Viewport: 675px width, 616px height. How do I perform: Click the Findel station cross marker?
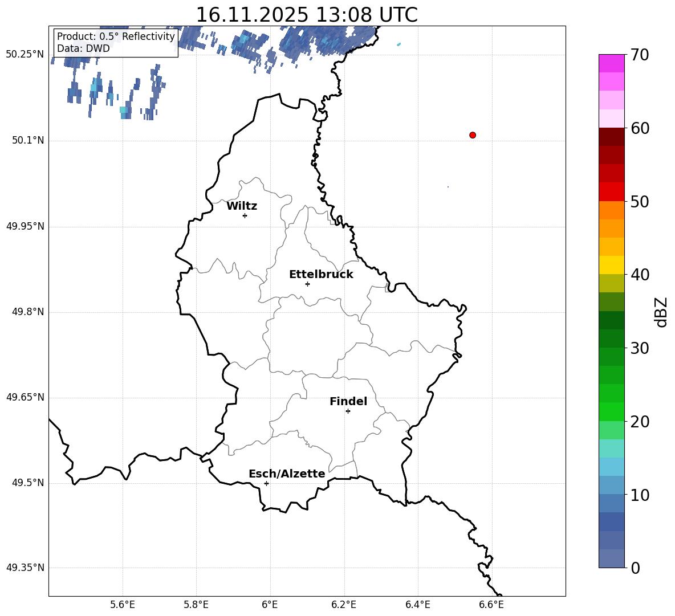[x=348, y=411]
